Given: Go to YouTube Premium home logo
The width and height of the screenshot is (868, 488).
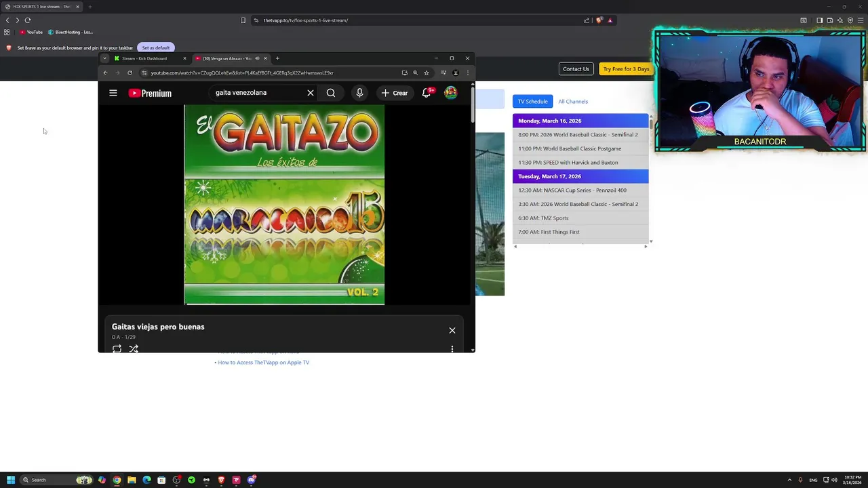Looking at the screenshot, I should (150, 93).
